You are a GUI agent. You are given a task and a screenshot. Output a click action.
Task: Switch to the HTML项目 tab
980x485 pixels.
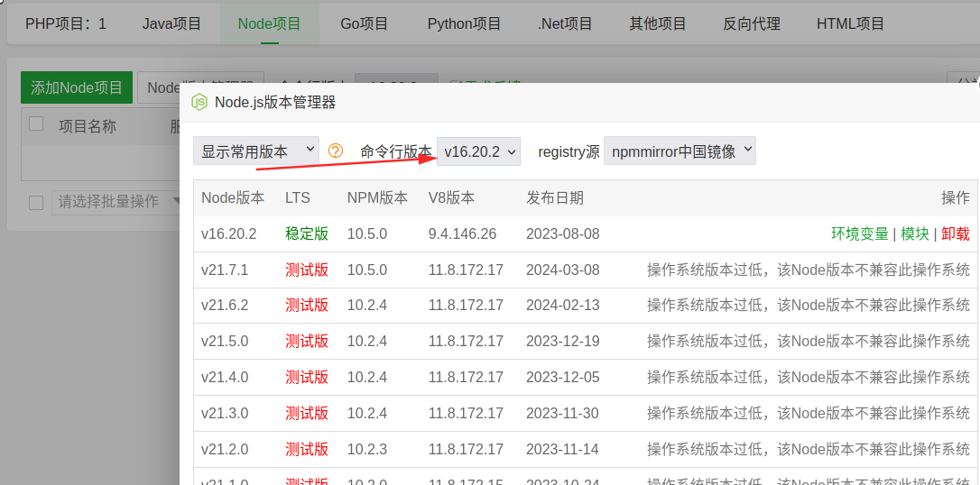851,23
